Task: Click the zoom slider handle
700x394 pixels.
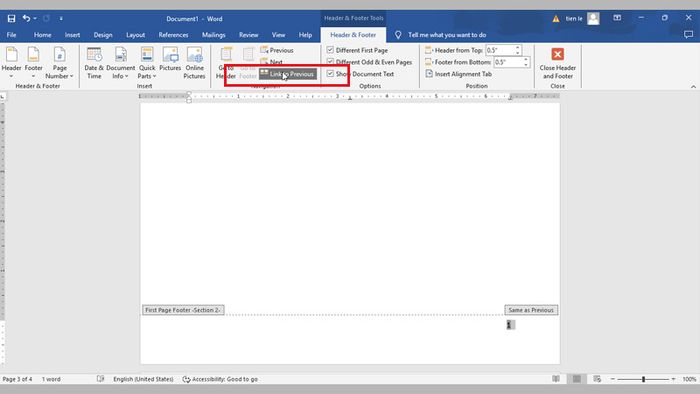Action: 643,379
